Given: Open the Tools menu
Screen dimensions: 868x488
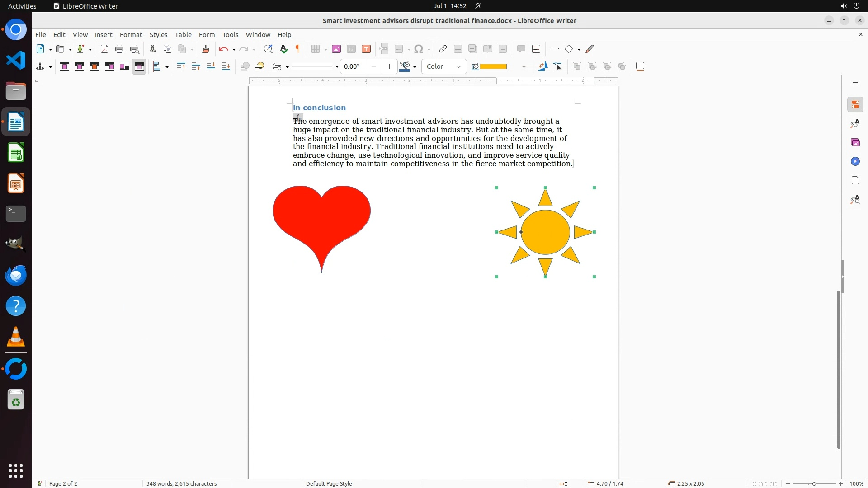Looking at the screenshot, I should 230,35.
